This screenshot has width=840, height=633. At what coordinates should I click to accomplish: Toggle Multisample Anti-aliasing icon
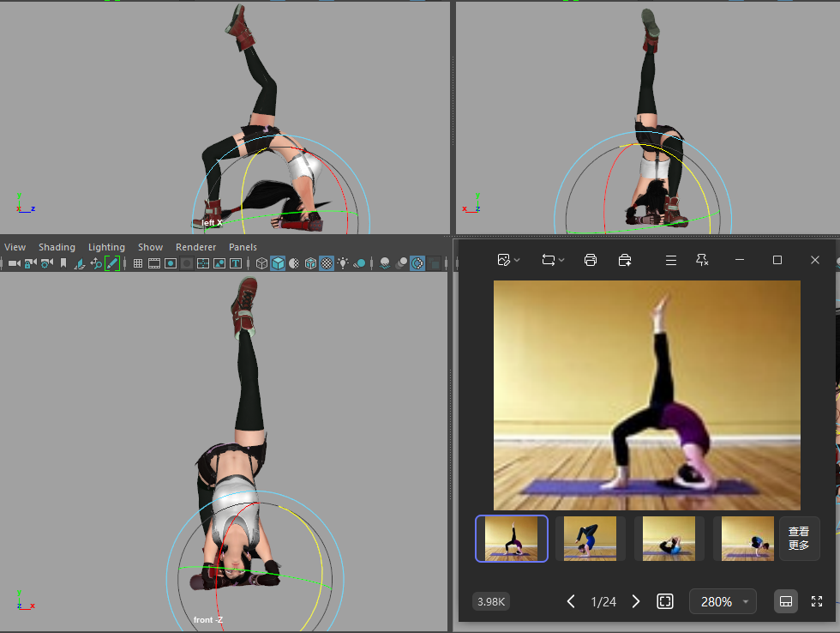417,263
